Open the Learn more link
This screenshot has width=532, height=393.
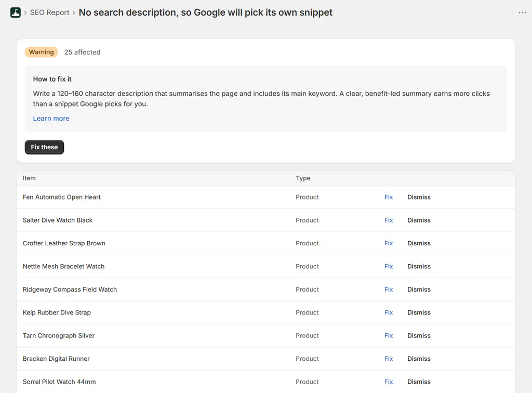point(51,119)
